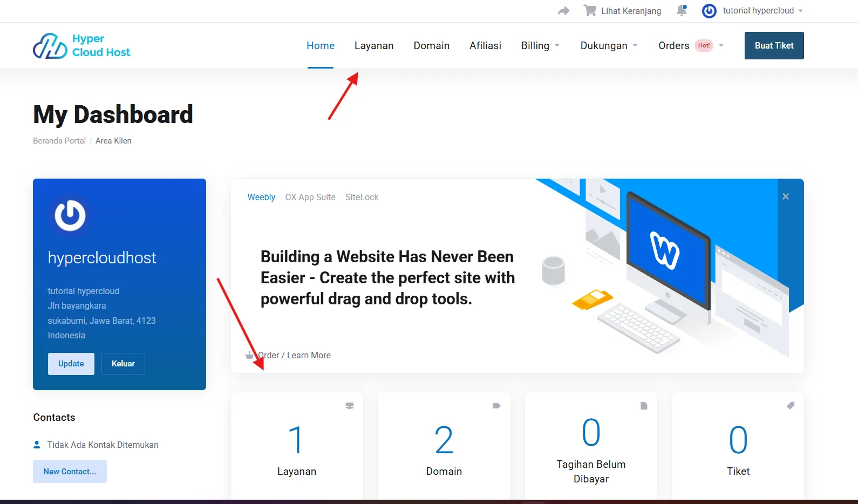Click the Hot! badge next to Orders
Screen dimensions: 858x504
[704, 46]
